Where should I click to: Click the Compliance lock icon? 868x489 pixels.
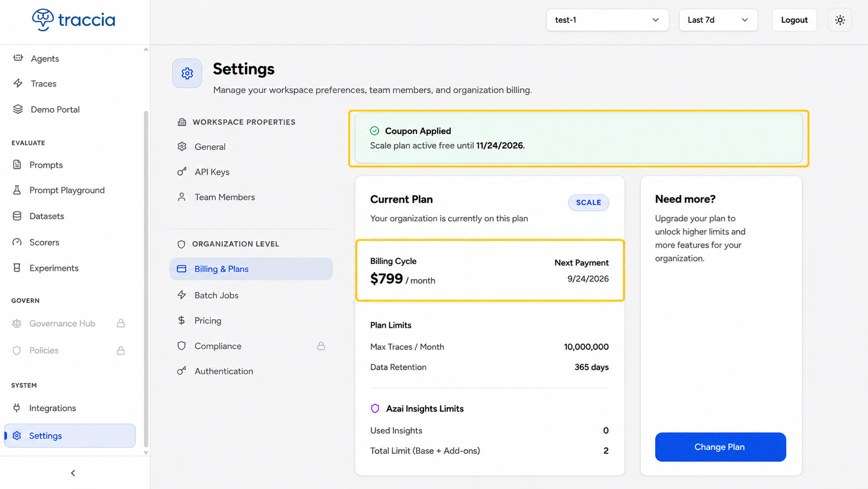tap(321, 346)
